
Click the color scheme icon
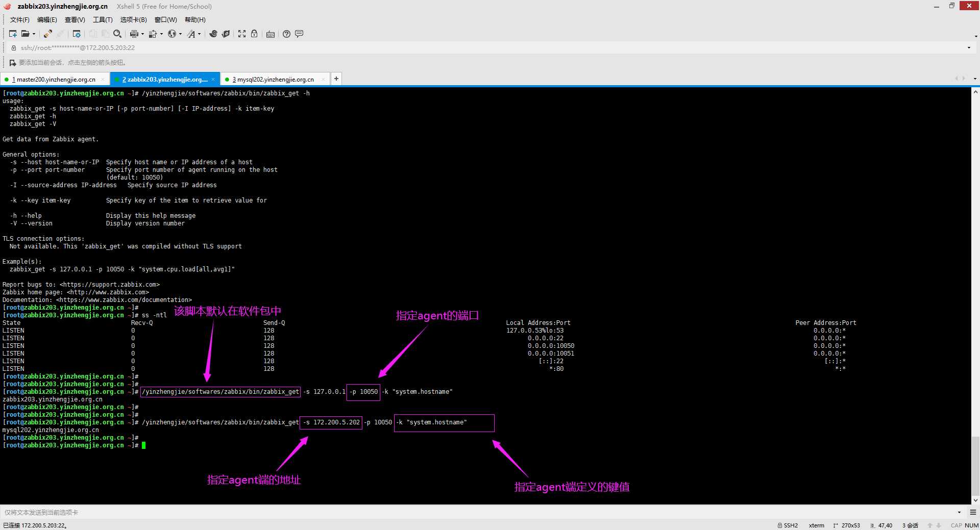point(153,34)
